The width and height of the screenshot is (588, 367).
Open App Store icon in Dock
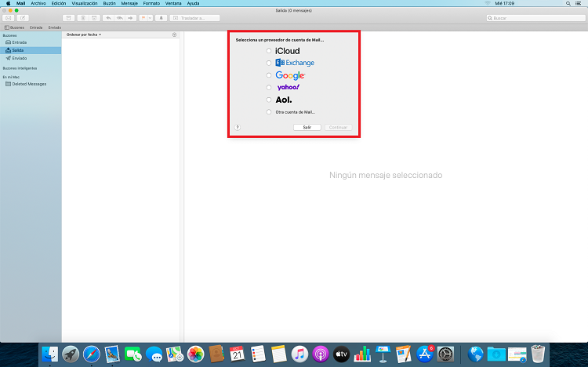pos(424,354)
